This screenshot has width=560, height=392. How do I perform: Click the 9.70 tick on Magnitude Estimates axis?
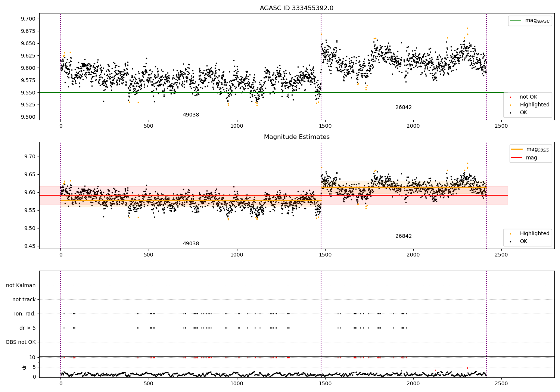(29, 156)
